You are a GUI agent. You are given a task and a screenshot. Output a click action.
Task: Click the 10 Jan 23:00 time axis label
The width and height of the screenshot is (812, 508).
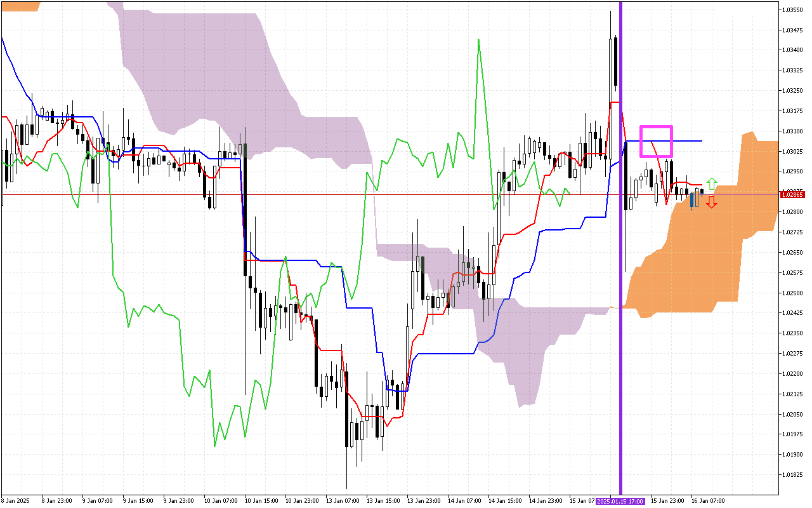pyautogui.click(x=301, y=501)
